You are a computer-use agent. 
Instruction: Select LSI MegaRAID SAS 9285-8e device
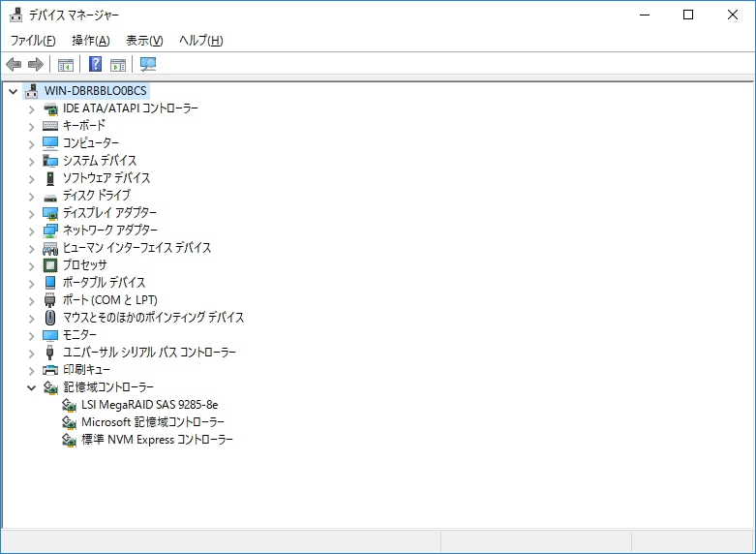coord(149,405)
